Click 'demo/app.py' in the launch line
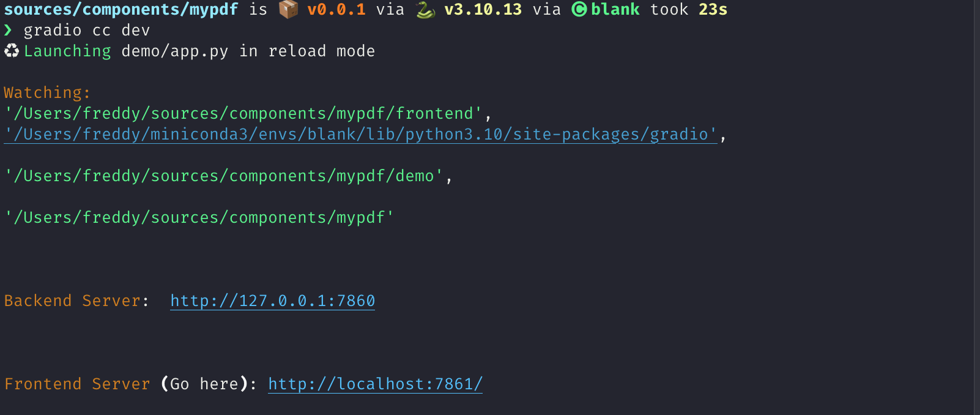This screenshot has height=415, width=980. coord(175,51)
